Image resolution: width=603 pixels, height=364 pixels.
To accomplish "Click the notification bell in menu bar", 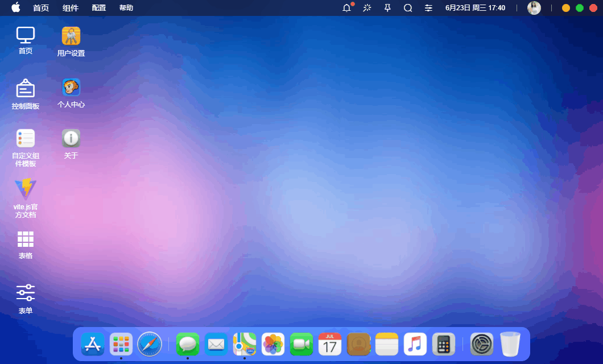I will (346, 8).
